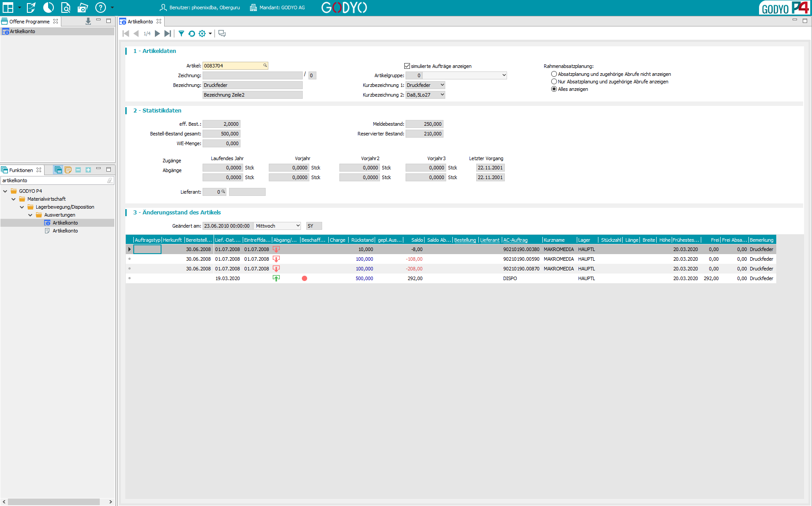Click the refresh icon in toolbar
Viewport: 812px width, 506px height.
[192, 34]
